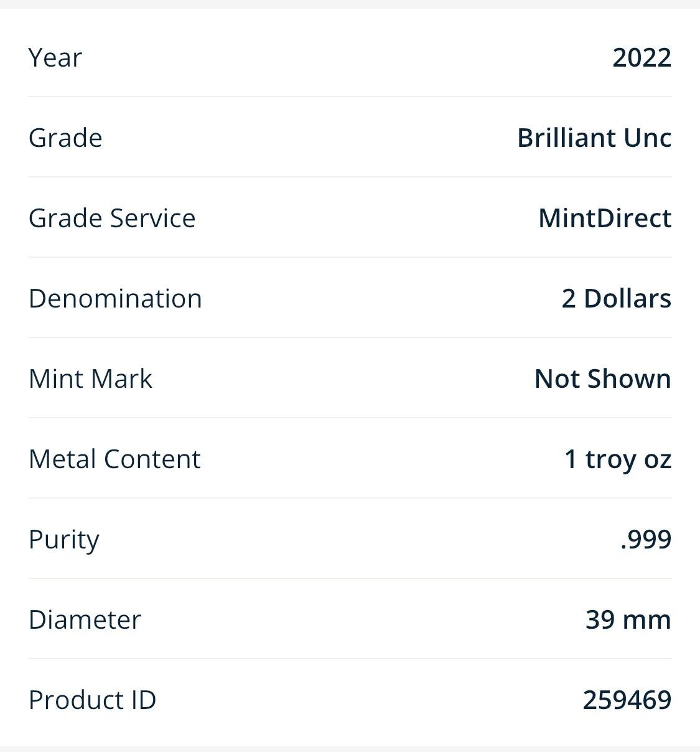Screen dimensions: 700x752
Task: Select the 2022 year value
Action: point(642,58)
